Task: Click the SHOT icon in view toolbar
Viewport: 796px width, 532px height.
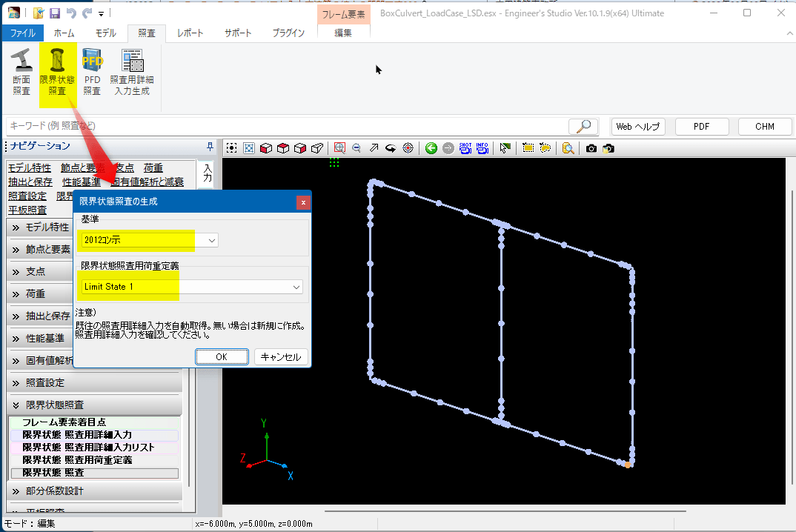Action: pyautogui.click(x=465, y=148)
